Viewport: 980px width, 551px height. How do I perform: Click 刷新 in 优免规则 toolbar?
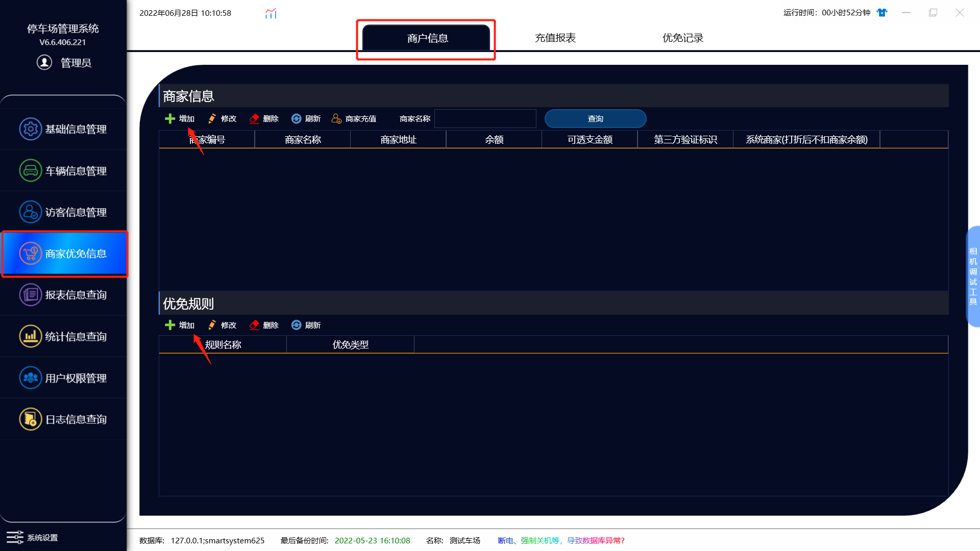(306, 325)
